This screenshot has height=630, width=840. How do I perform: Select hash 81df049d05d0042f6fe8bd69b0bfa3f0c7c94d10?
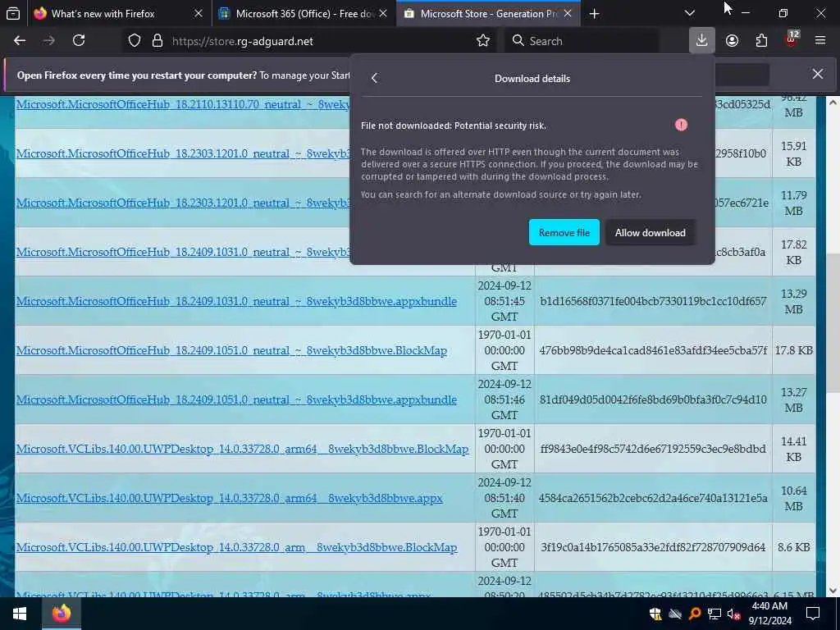pyautogui.click(x=653, y=399)
